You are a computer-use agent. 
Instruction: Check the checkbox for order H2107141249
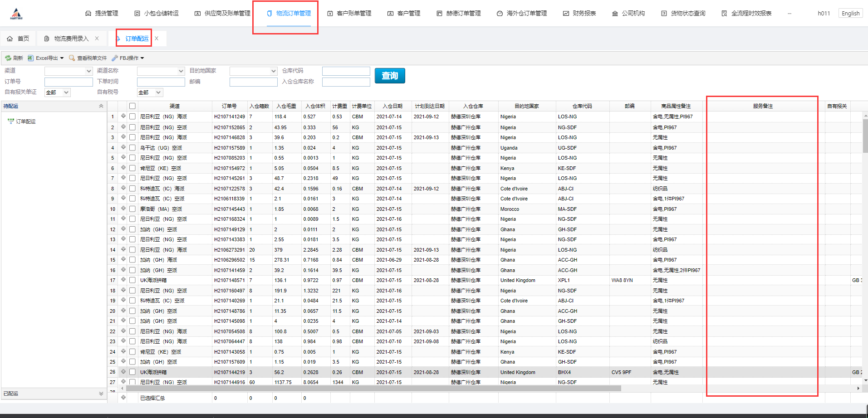(x=132, y=117)
